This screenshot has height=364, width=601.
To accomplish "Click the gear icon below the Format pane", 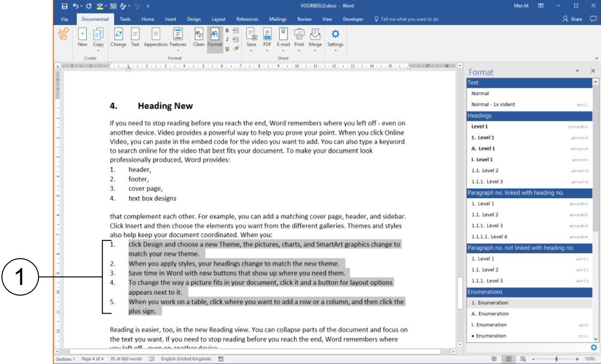I will 594,347.
